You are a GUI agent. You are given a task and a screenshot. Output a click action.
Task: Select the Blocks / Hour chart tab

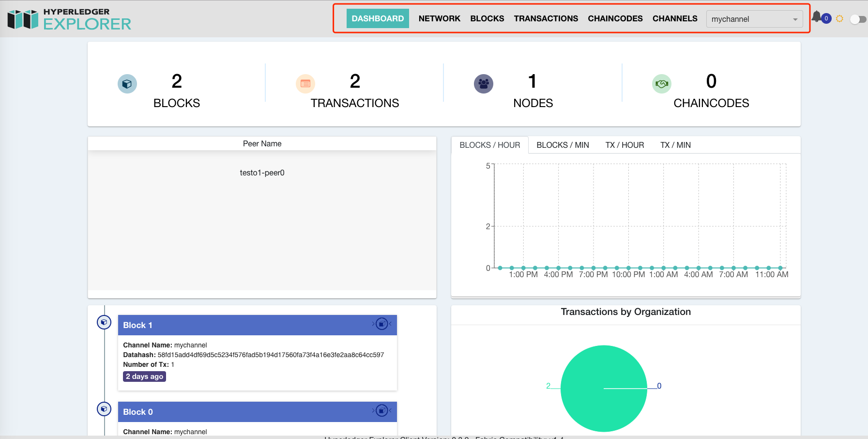(490, 145)
